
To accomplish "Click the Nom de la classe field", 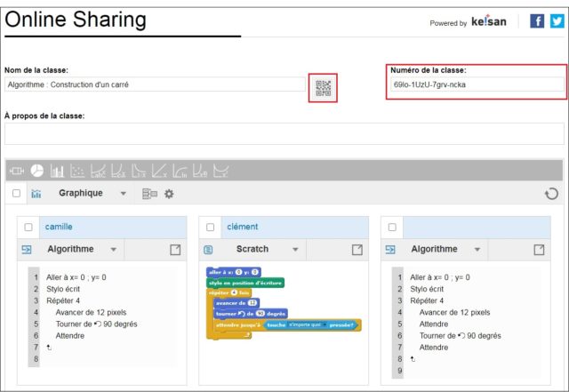I will (155, 84).
